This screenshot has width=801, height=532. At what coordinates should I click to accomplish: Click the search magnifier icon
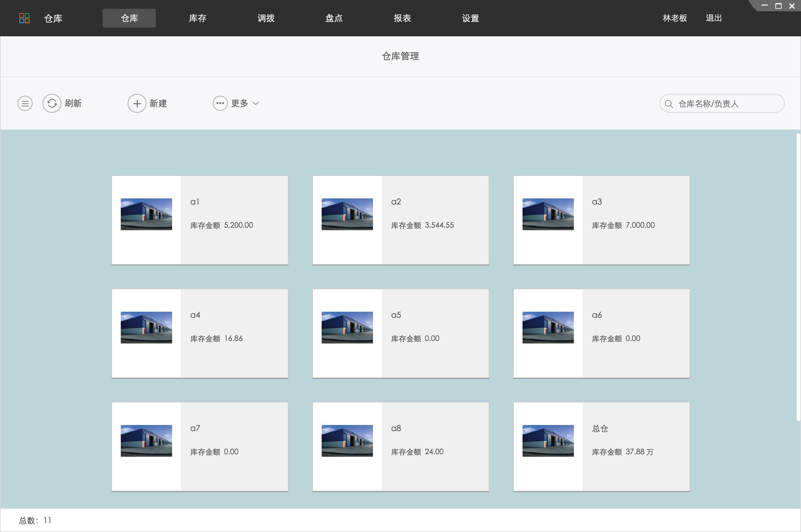click(669, 104)
